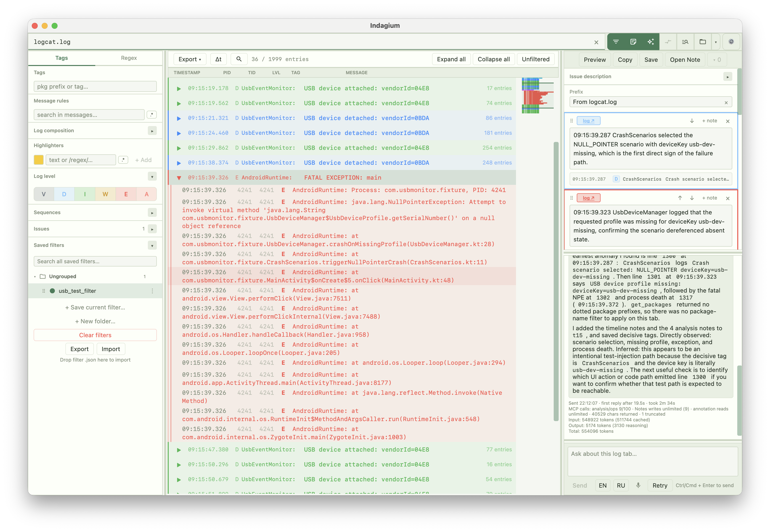Viewport: 770px width, 532px height.
Task: Toggle regex mode for highlighter text
Action: click(123, 160)
